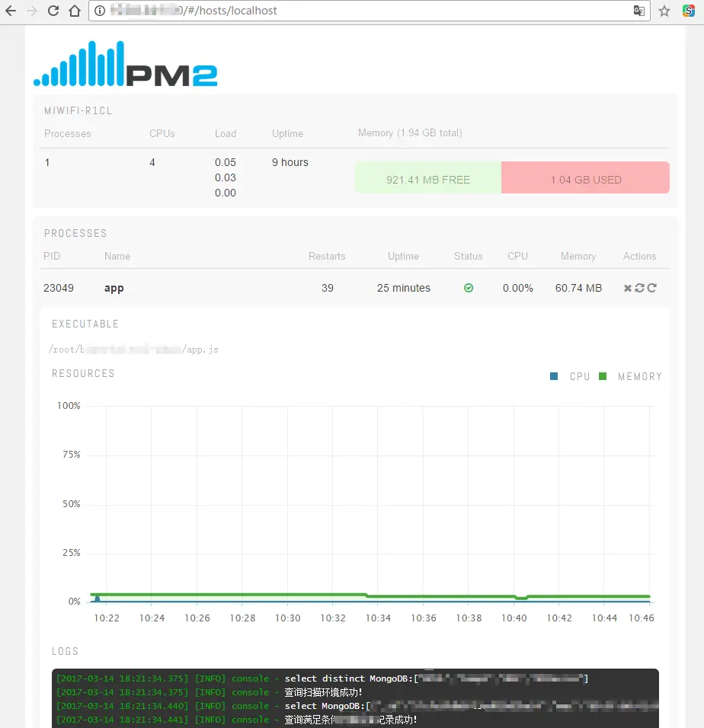Image resolution: width=704 pixels, height=728 pixels.
Task: Click the CPU spike near 10:22
Action: (97, 599)
